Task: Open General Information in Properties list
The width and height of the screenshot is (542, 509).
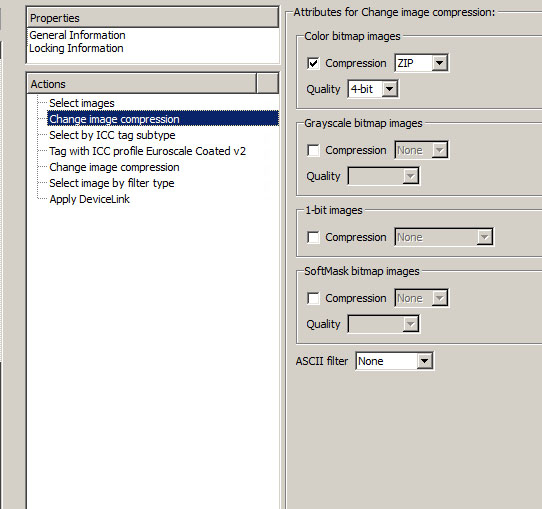Action: pos(77,35)
